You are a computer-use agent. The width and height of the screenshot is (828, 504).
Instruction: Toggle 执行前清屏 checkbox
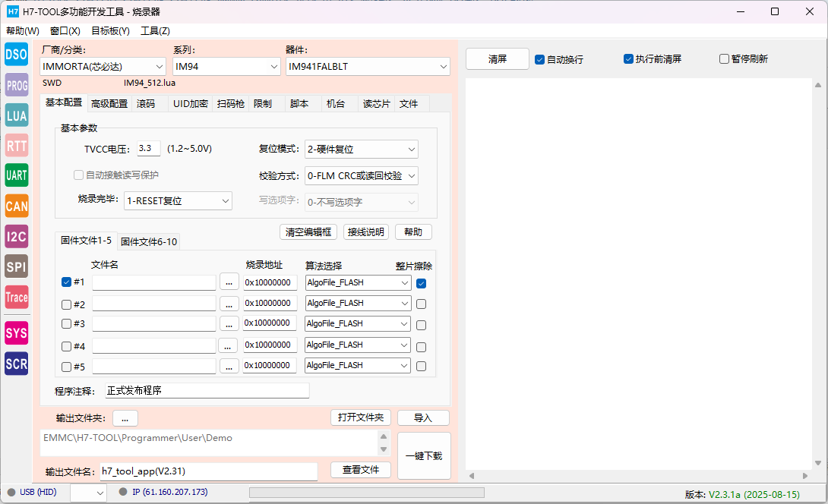pyautogui.click(x=628, y=58)
